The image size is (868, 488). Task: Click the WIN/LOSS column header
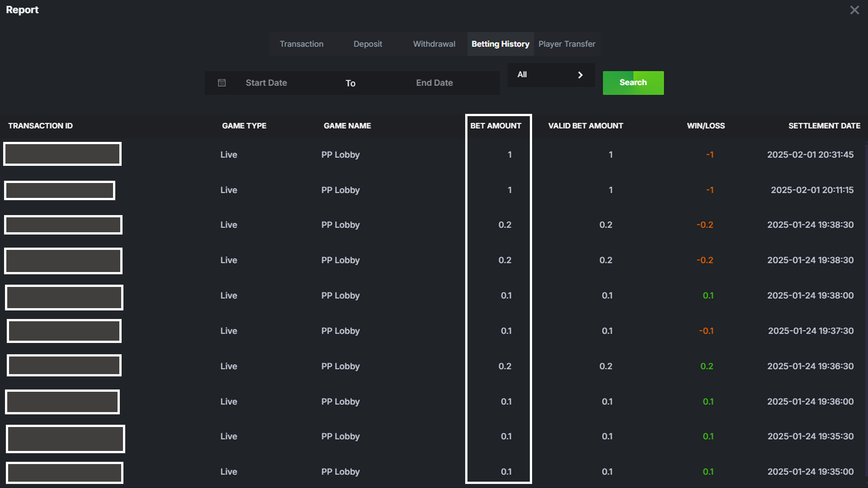[705, 126]
